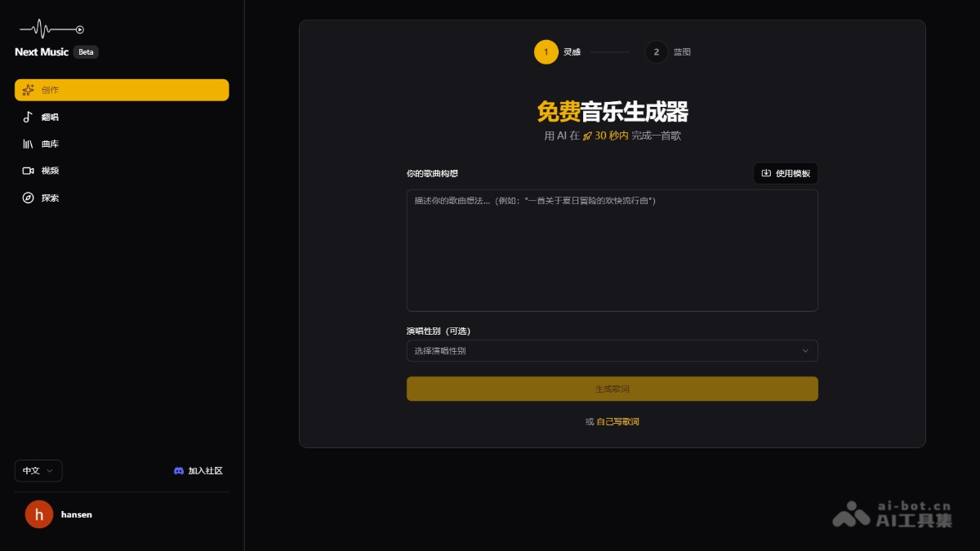
Task: Open the 视频 (Video) panel
Action: (x=29, y=171)
